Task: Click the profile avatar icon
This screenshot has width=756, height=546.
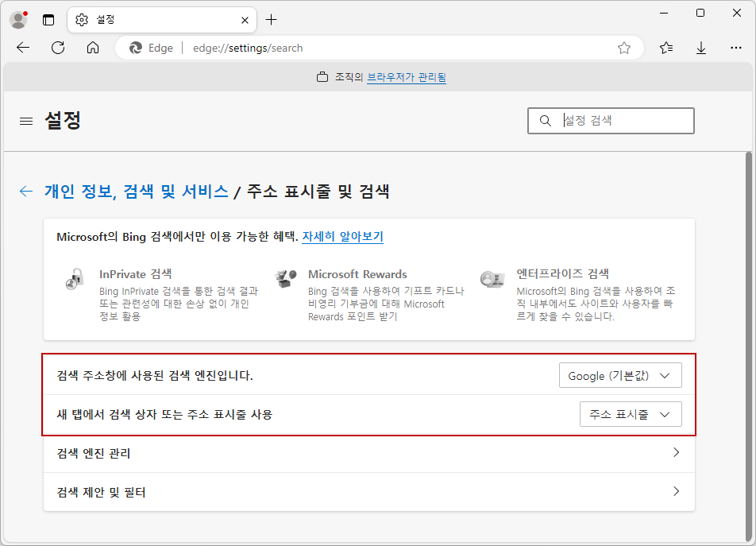Action: click(18, 20)
